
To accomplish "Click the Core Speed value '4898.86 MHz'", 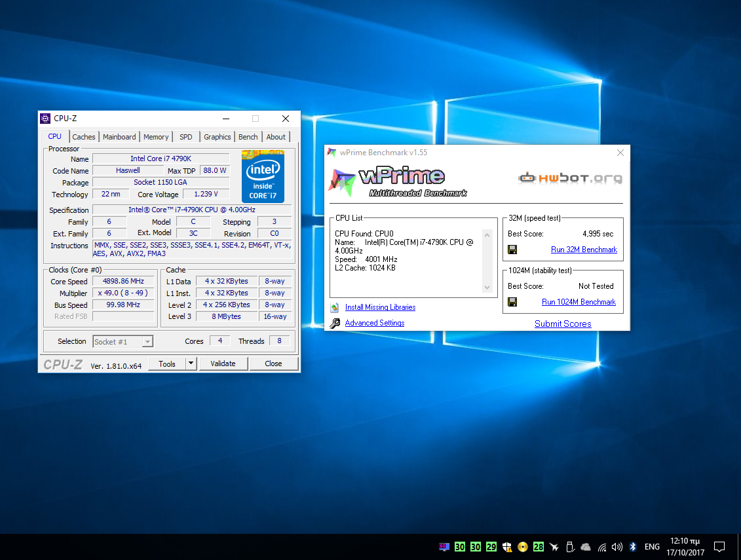I will click(123, 281).
